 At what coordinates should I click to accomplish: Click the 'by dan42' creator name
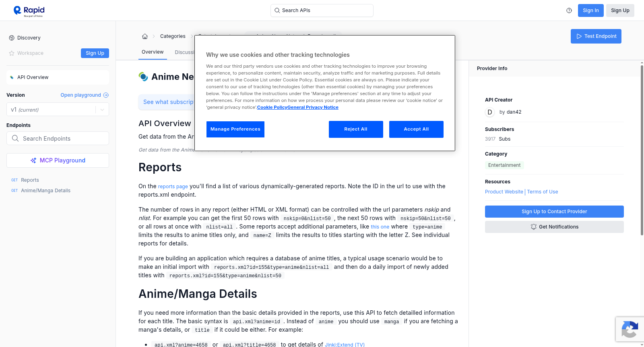pyautogui.click(x=510, y=112)
